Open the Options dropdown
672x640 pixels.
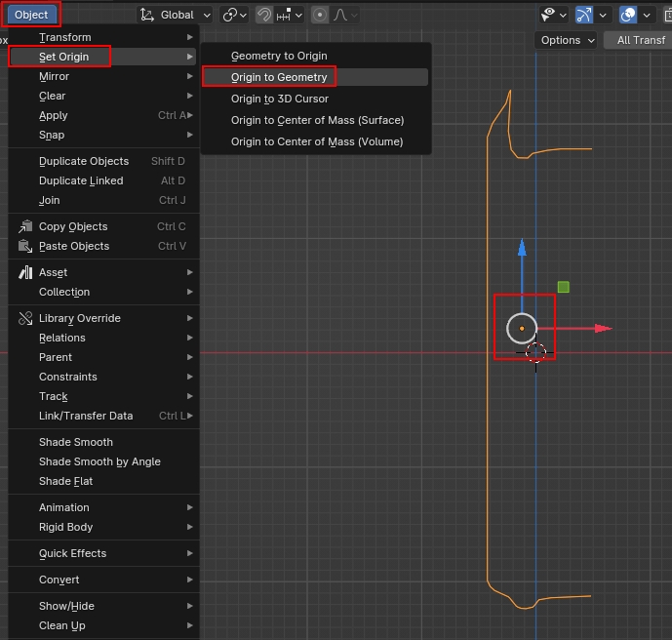[566, 40]
